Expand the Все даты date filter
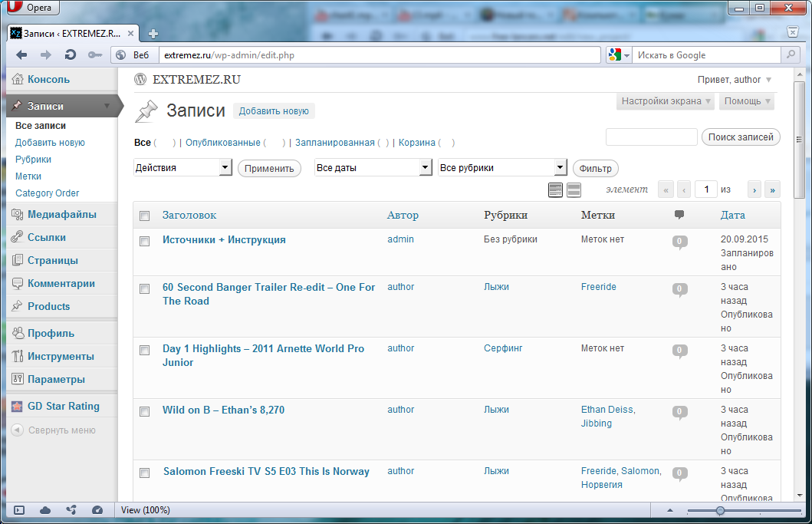Viewport: 812px width, 524px height. tap(373, 168)
